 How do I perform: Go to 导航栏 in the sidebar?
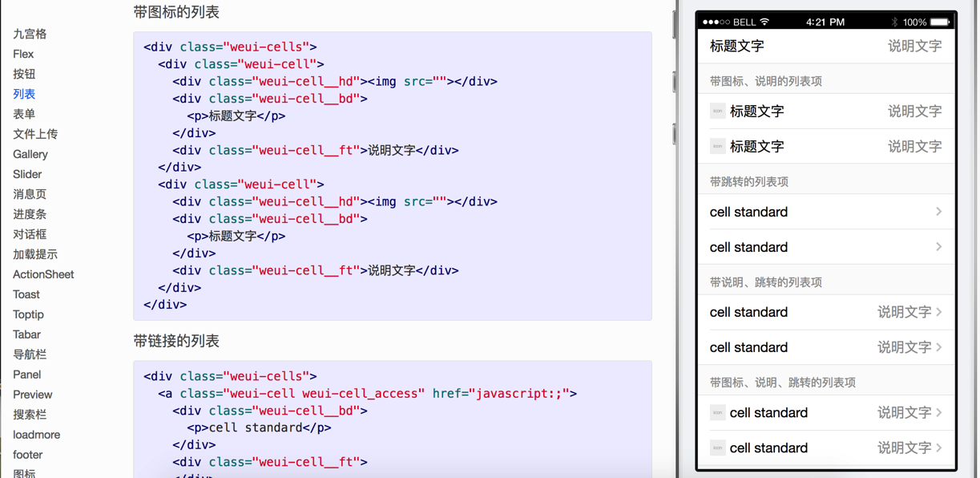(x=30, y=354)
